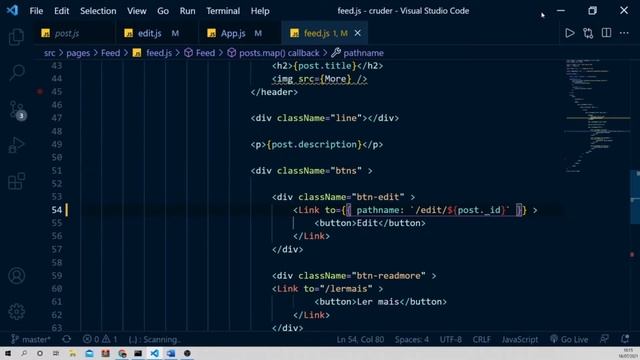Switch to the edit.js tab
640x360 pixels.
(x=157, y=33)
